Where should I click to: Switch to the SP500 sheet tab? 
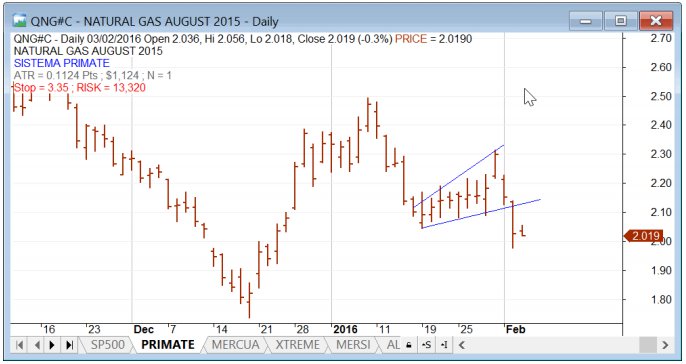(x=108, y=345)
